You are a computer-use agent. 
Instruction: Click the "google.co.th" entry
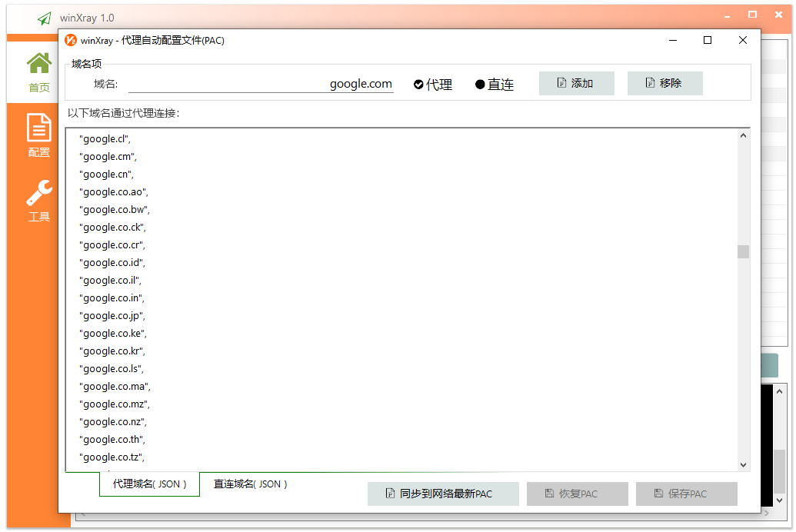click(x=112, y=440)
